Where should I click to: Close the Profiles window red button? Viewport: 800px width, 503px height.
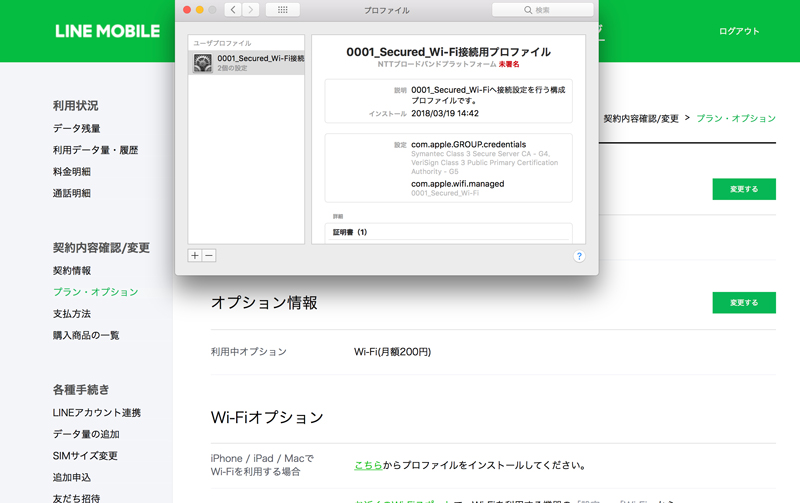(x=187, y=10)
